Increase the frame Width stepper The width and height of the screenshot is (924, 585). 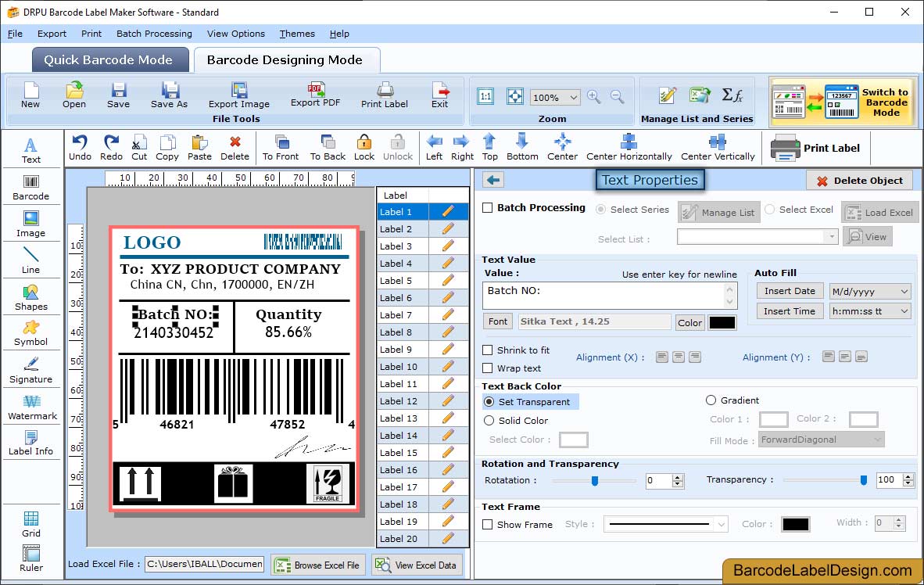[899, 519]
